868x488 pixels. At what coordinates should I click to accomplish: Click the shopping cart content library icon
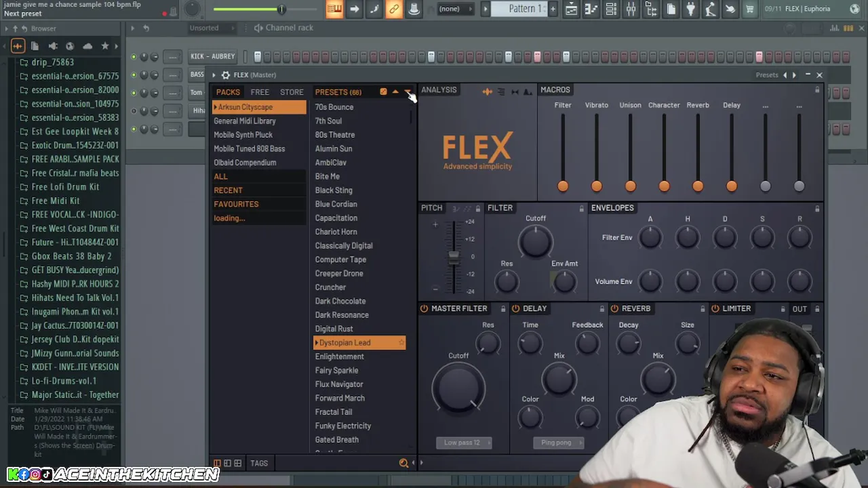point(749,9)
